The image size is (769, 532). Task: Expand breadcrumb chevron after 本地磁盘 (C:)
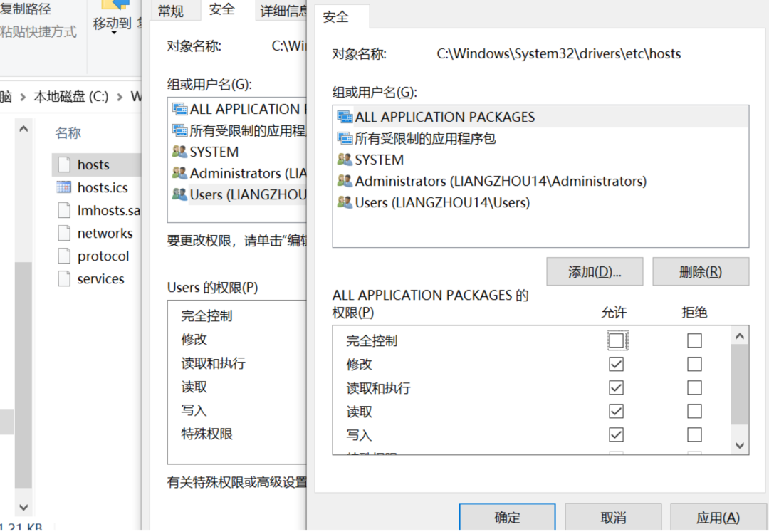coord(120,97)
